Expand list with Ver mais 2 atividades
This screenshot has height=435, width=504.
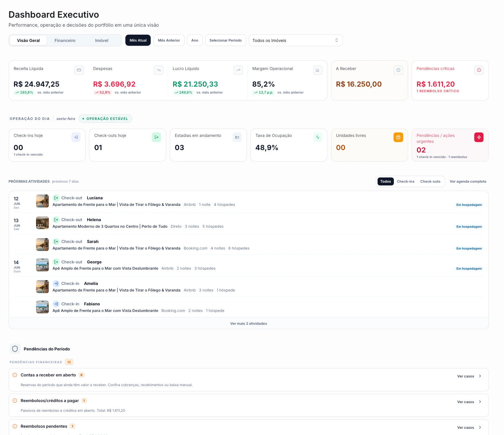[x=248, y=323]
